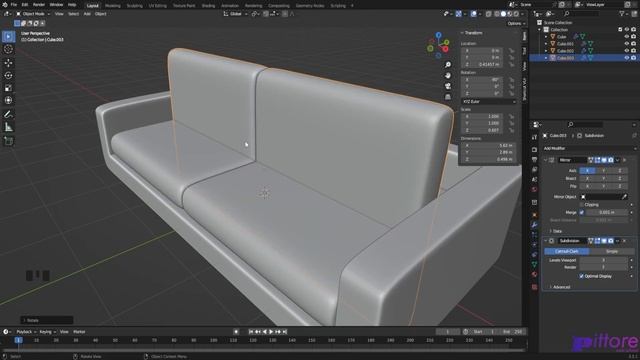Viewport: 640px width, 360px height.
Task: Hide the Collection with its eye icon
Action: pyautogui.click(x=627, y=29)
